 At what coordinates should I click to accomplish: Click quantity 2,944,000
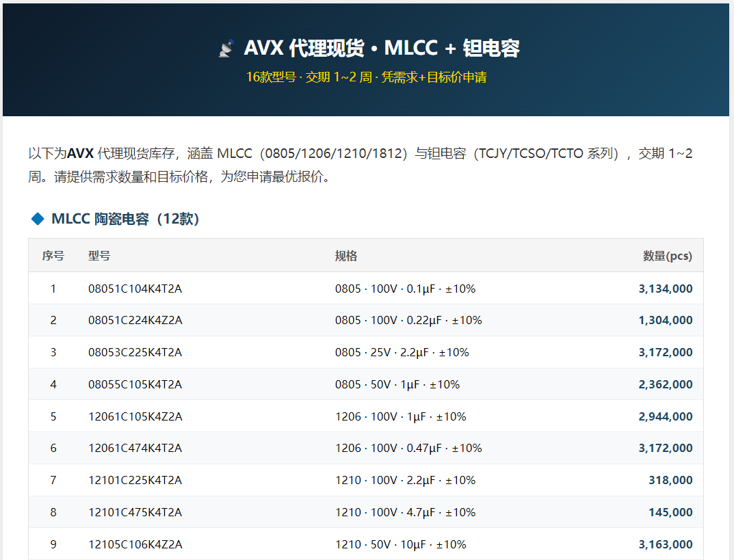click(x=666, y=416)
